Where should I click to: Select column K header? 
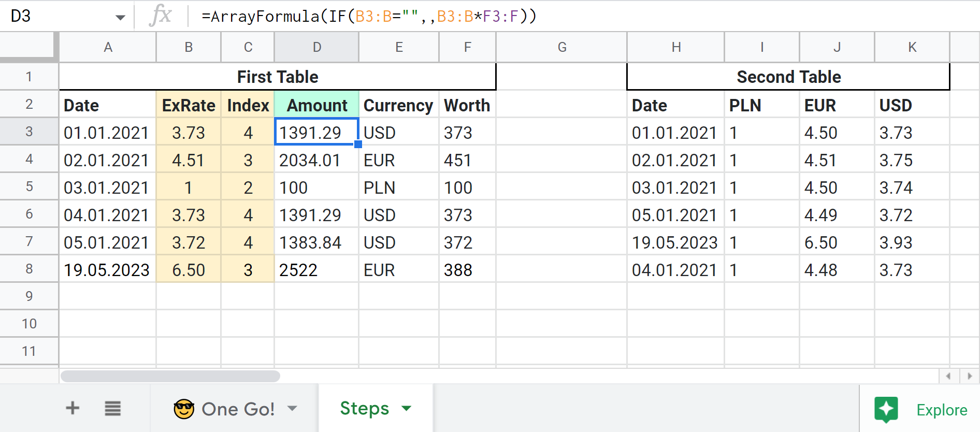[912, 47]
